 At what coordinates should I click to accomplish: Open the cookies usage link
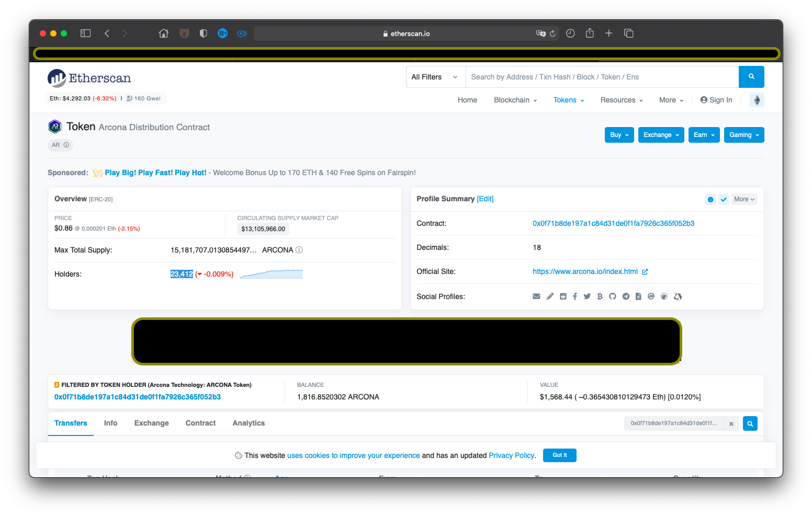coord(354,455)
